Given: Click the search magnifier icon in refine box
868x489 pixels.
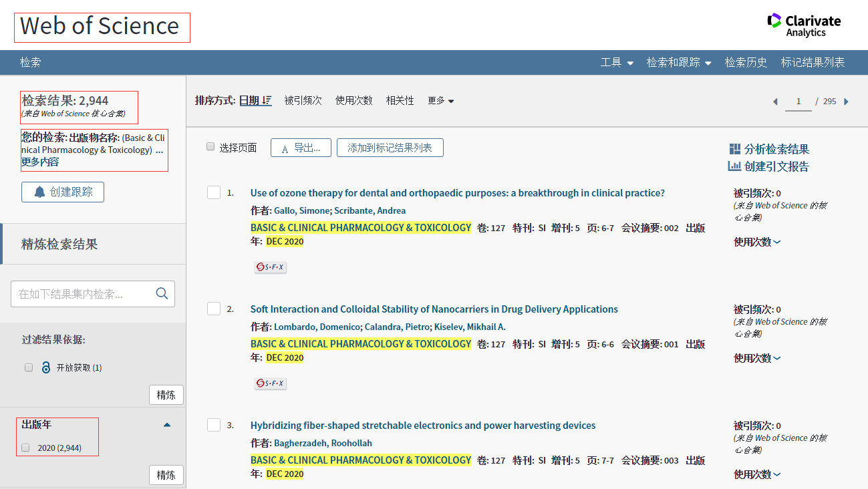Looking at the screenshot, I should pyautogui.click(x=162, y=293).
